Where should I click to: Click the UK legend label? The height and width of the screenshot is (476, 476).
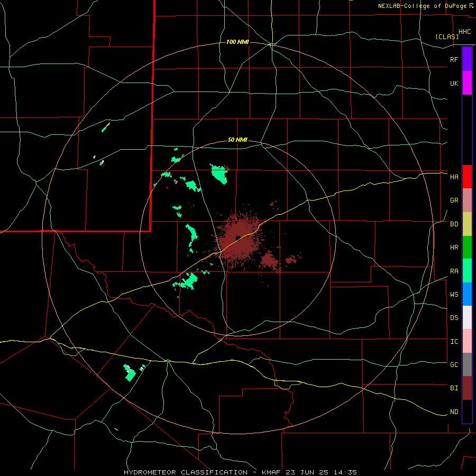pyautogui.click(x=454, y=83)
